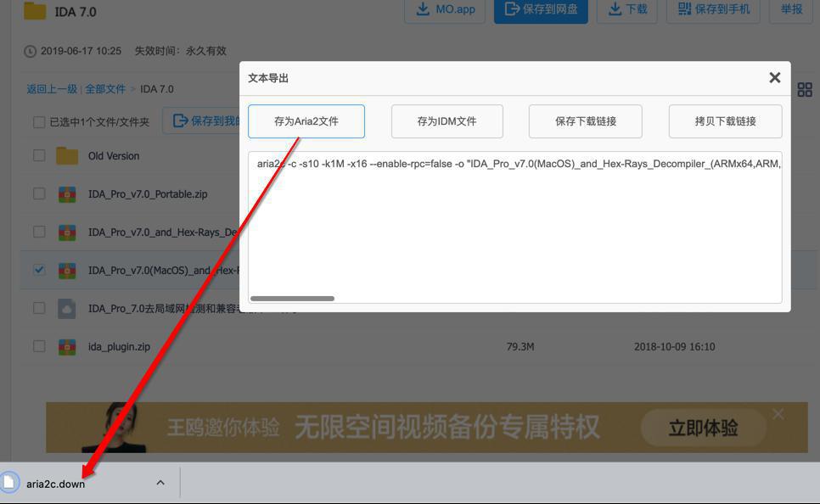Click the 拷贝下载链接 button
Screen dimensions: 820x504
pos(725,121)
